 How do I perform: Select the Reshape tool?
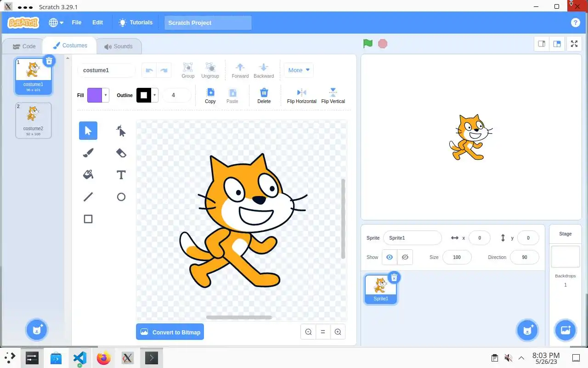(x=121, y=131)
